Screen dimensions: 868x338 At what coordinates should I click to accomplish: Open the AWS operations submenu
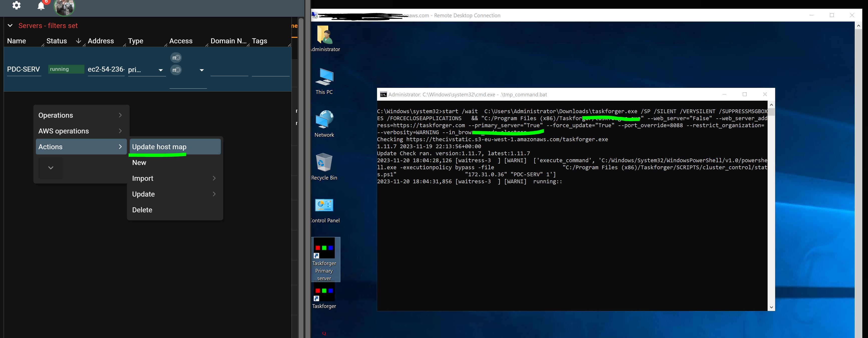[81, 131]
